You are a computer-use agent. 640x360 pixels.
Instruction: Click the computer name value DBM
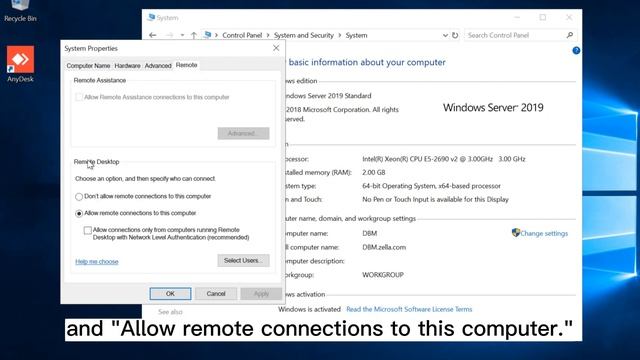click(369, 233)
